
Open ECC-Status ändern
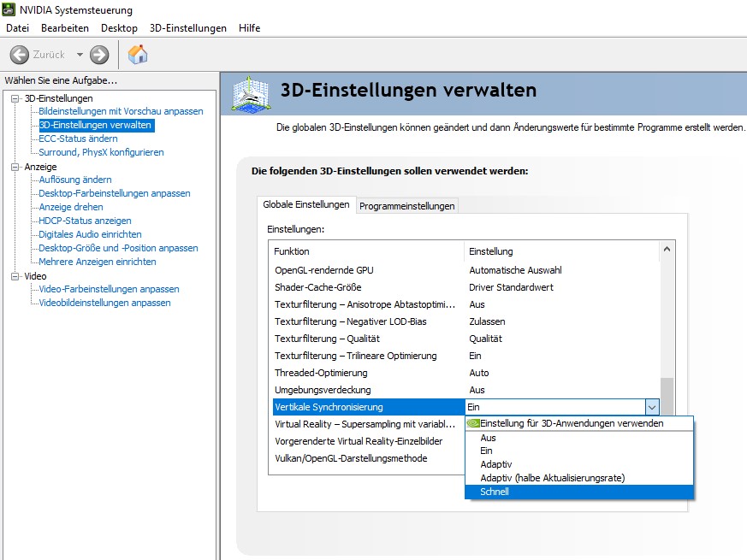(78, 139)
